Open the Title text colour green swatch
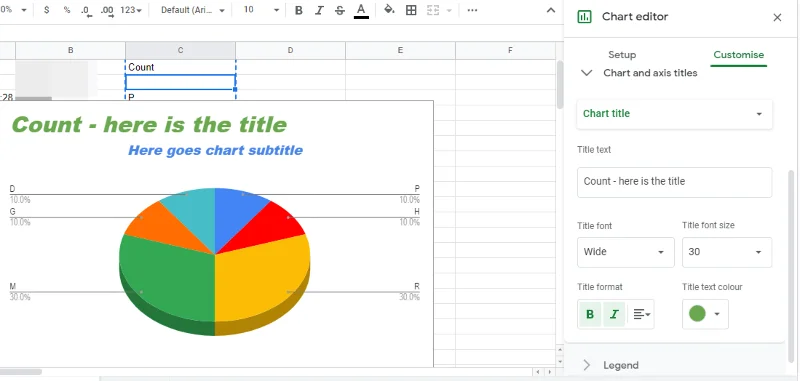Image resolution: width=800 pixels, height=381 pixels. [x=705, y=314]
